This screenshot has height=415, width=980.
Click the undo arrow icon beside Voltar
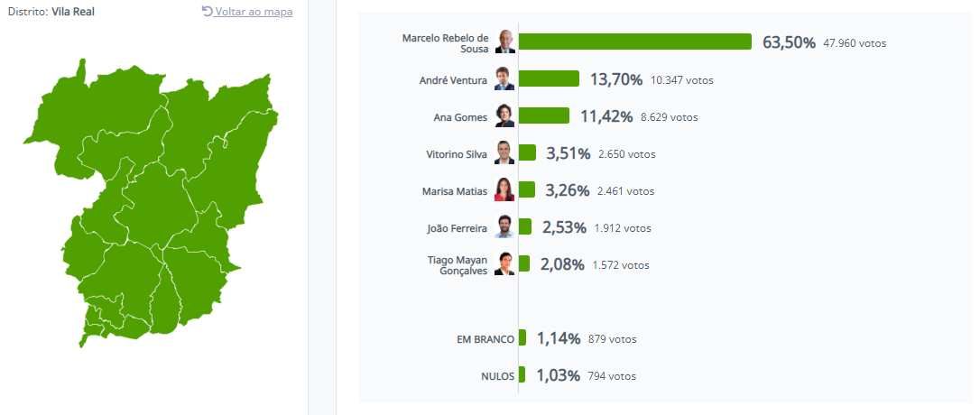(208, 12)
